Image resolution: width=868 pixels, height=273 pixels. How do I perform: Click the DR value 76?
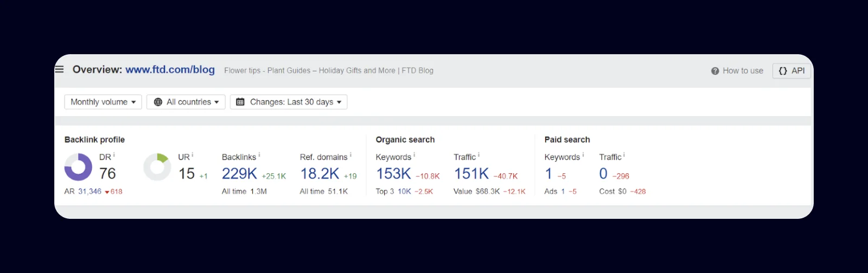click(x=107, y=173)
